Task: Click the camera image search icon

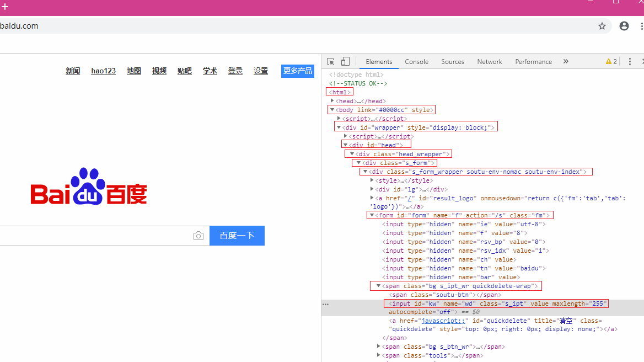Action: (198, 236)
